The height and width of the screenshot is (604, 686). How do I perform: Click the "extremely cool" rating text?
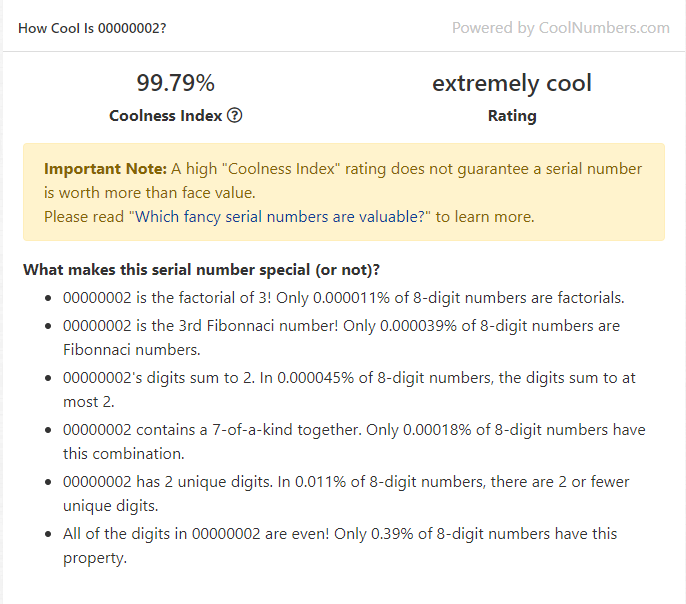pyautogui.click(x=511, y=83)
